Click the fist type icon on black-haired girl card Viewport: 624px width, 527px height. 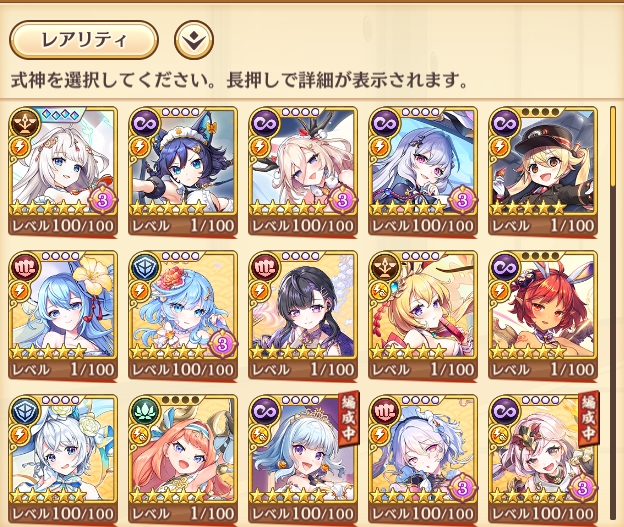tap(265, 267)
